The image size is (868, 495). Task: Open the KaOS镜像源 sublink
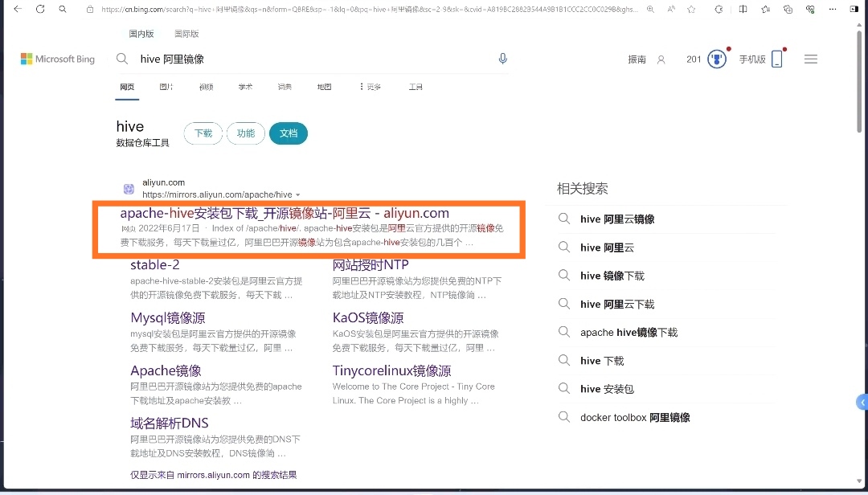pos(368,318)
